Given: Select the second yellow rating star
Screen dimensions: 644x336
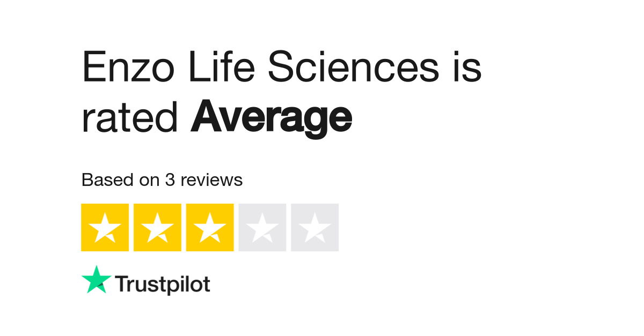Looking at the screenshot, I should point(157,227).
